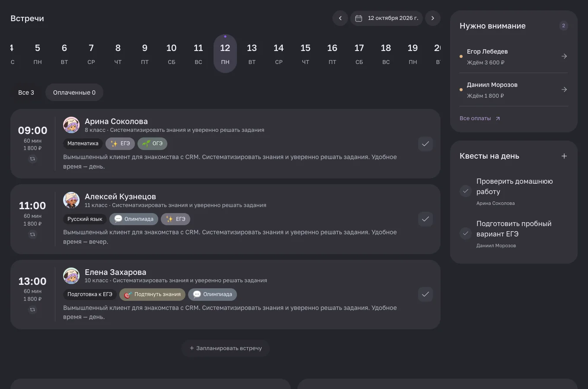Screen dimensions: 588x389
Task: Add a new quest with the plus icon
Action: pyautogui.click(x=564, y=156)
